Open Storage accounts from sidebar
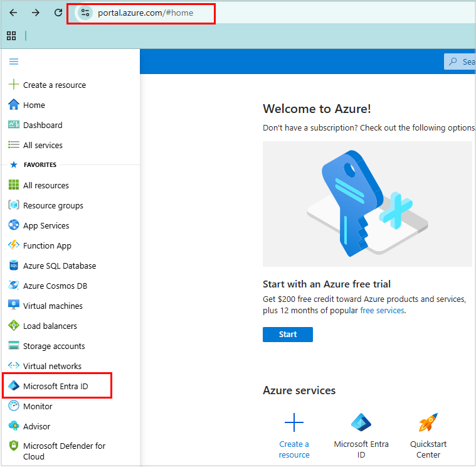The image size is (476, 467). coord(54,346)
